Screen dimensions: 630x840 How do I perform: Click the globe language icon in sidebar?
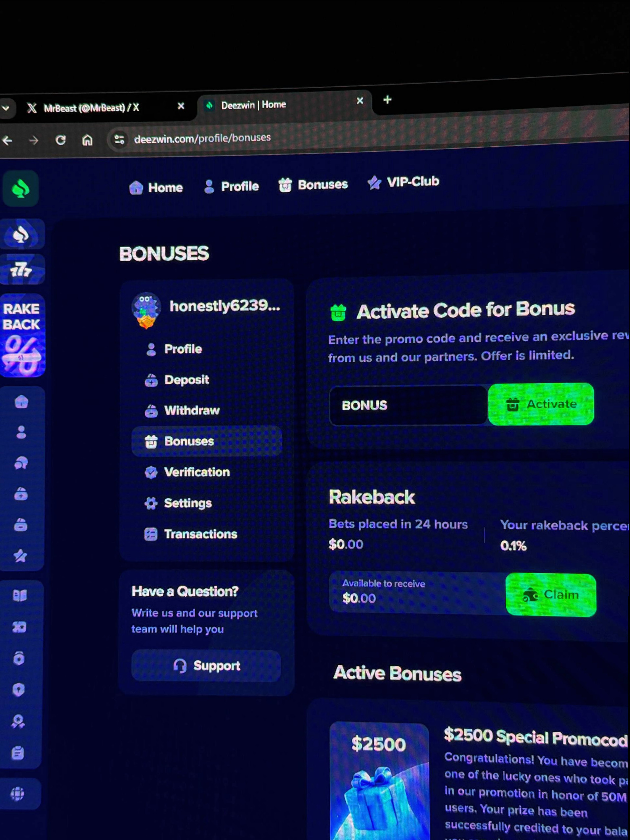pyautogui.click(x=17, y=794)
